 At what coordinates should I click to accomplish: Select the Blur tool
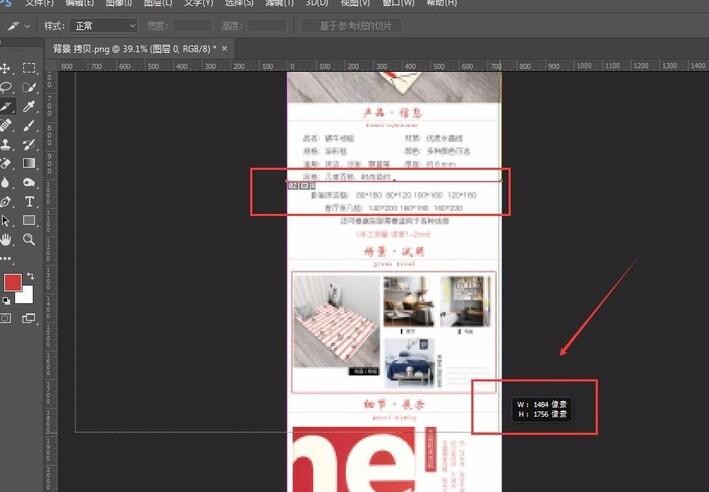(x=6, y=182)
